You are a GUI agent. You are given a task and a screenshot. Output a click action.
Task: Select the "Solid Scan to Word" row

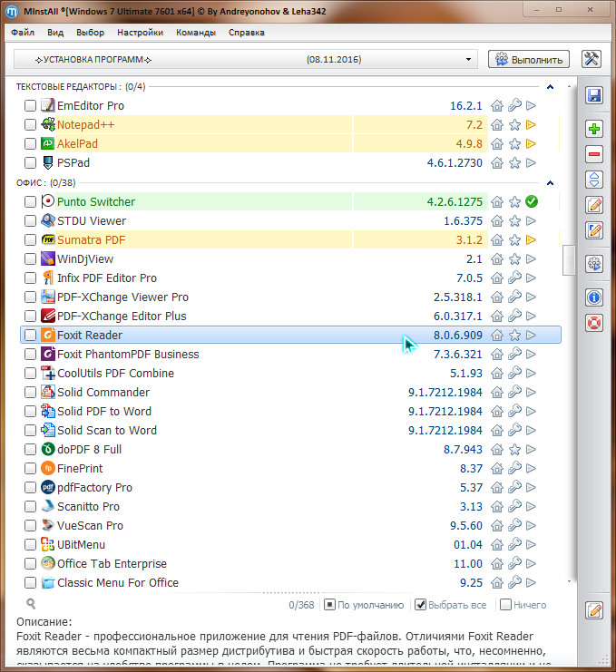tap(290, 430)
